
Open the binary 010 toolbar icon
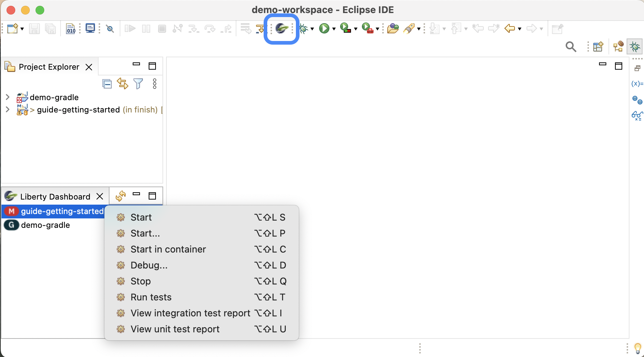[x=71, y=29]
